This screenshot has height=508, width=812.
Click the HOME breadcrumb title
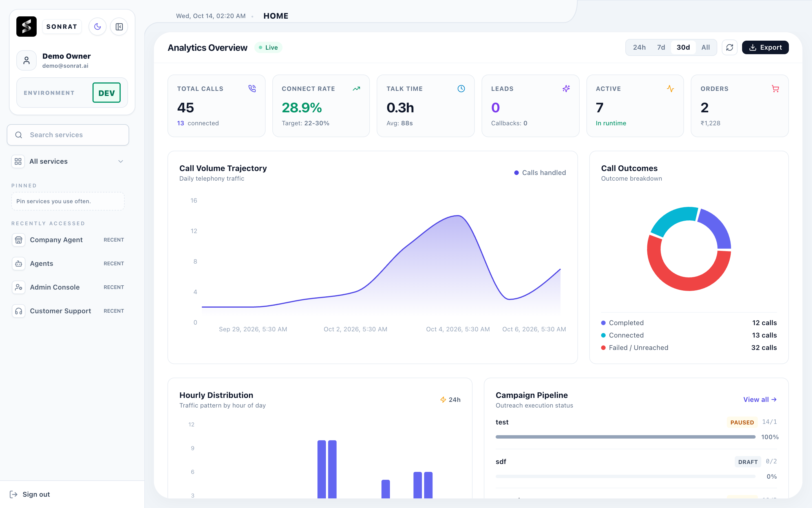pos(276,16)
